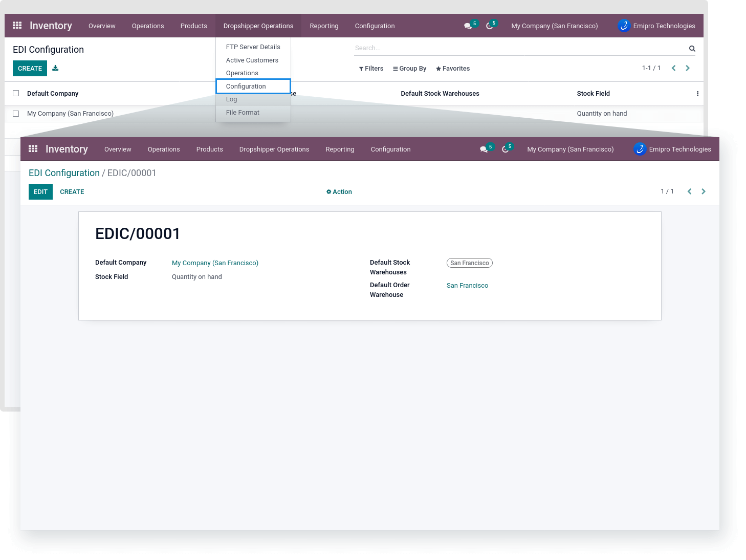
Task: Open Dropshipper Operations menu in back window
Action: click(258, 26)
